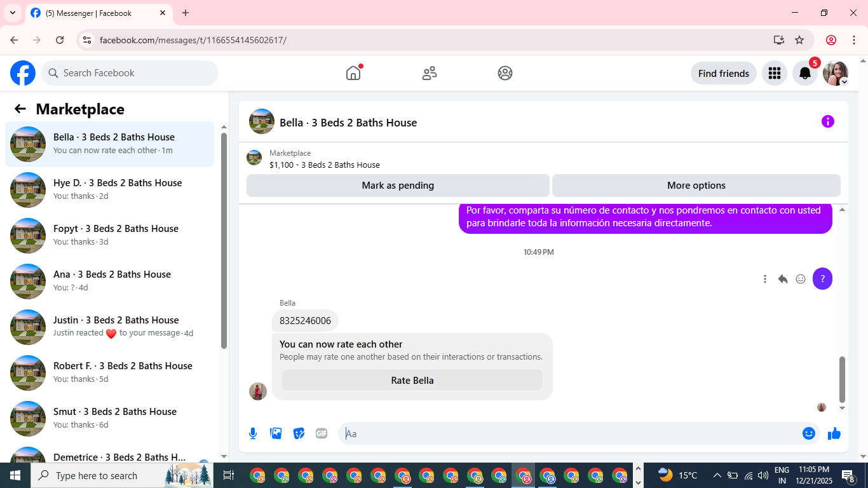868x488 pixels.
Task: Go to the Home feed icon
Action: tap(353, 73)
